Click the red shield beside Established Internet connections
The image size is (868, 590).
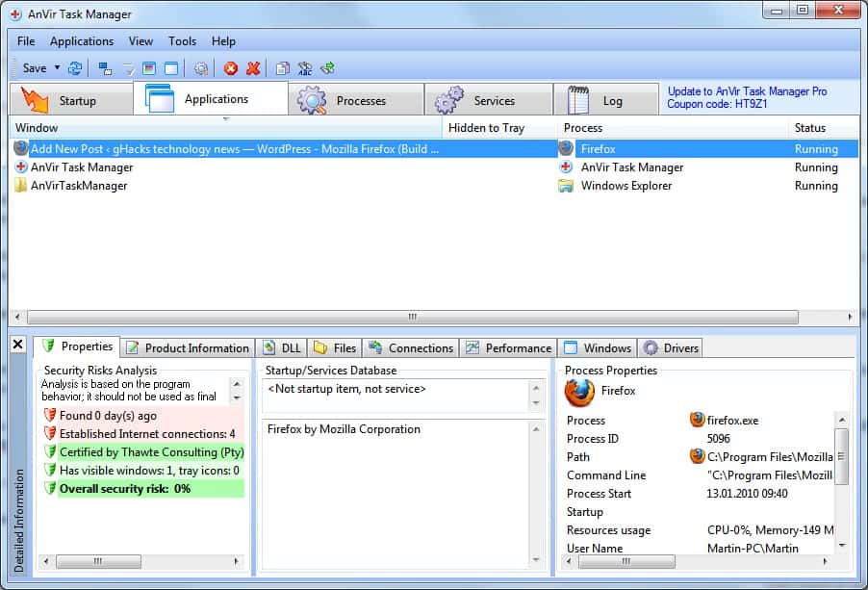(x=50, y=433)
